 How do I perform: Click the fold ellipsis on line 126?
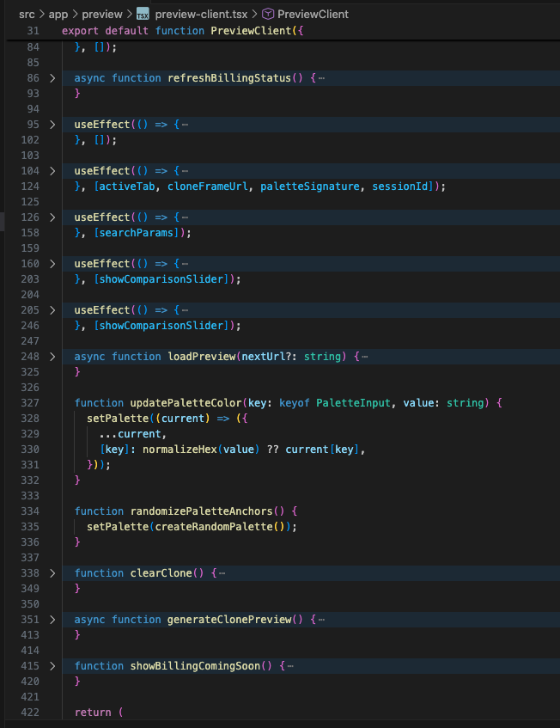pyautogui.click(x=186, y=217)
